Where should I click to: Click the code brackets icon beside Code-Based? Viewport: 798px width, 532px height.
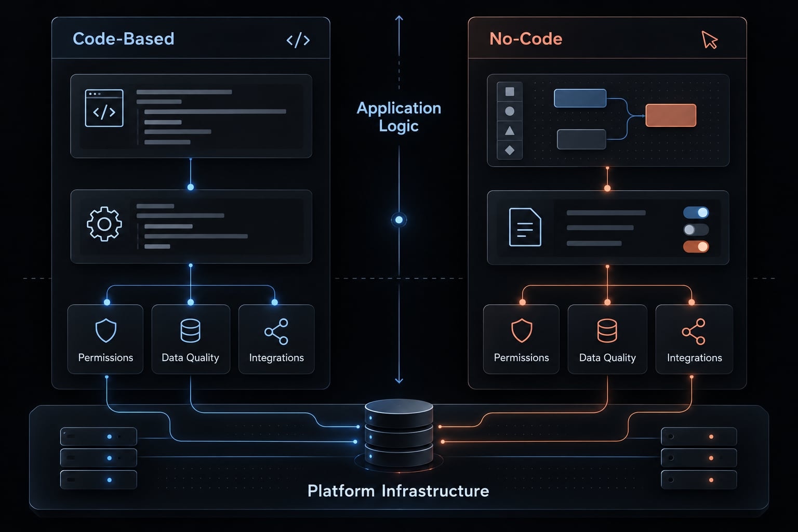click(298, 41)
